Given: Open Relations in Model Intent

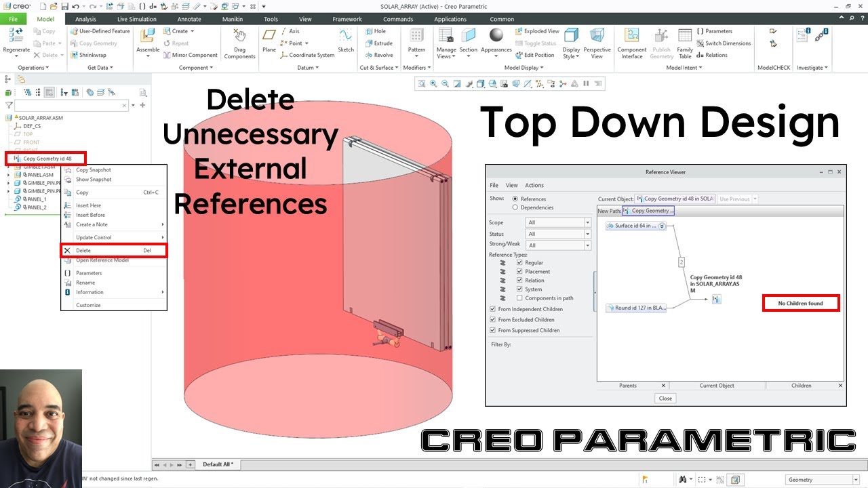Looking at the screenshot, I should (712, 56).
